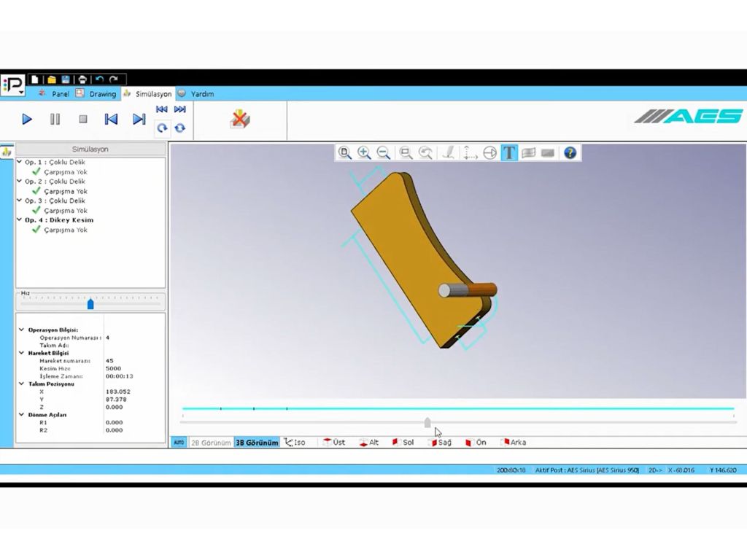Click the red X collision check icon
Viewport: 747px width, 560px height.
tap(240, 119)
